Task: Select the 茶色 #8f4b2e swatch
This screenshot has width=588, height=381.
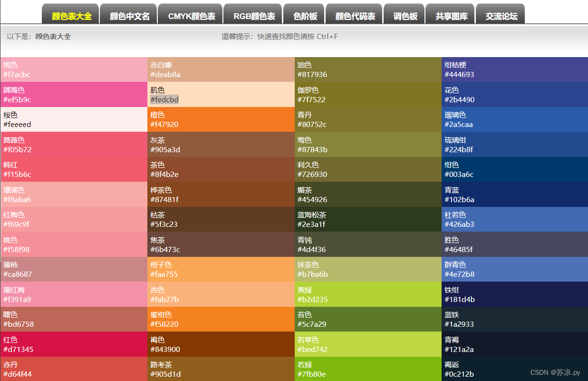Action: tap(221, 169)
